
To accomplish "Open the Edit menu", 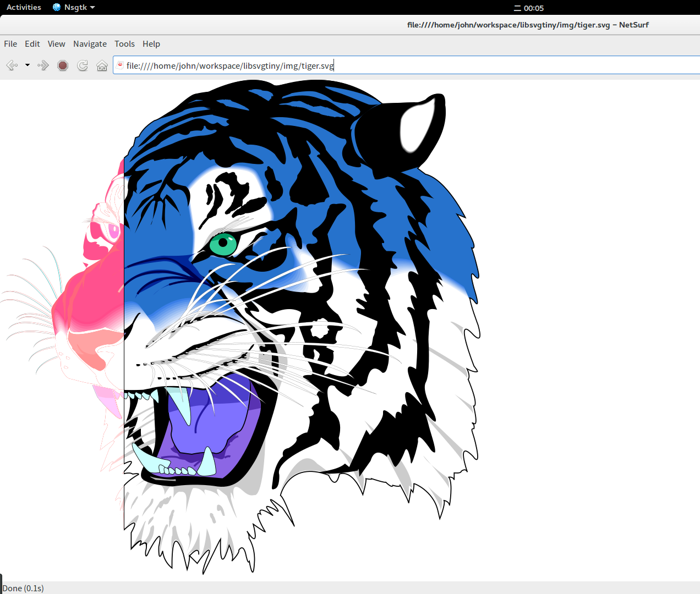I will click(x=32, y=44).
